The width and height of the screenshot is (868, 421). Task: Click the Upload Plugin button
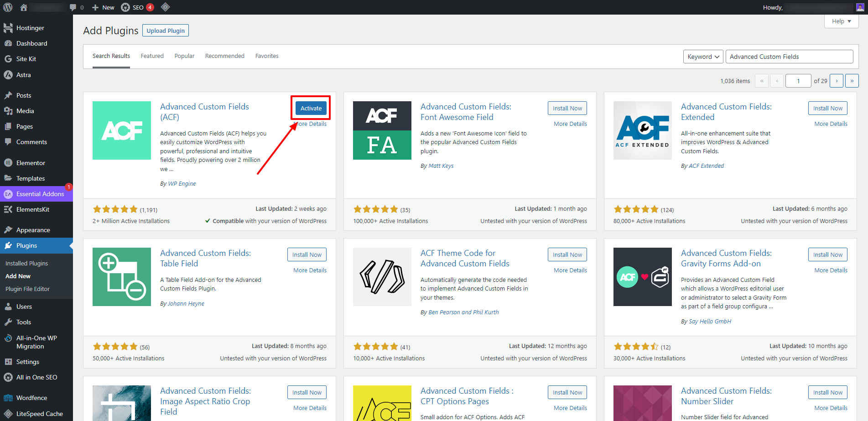coord(166,31)
